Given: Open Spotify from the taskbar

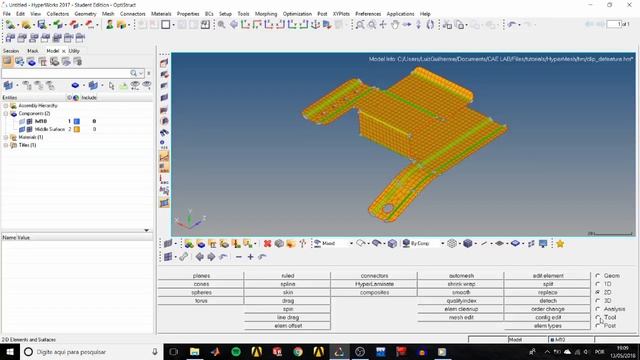Looking at the screenshot, I should (x=236, y=352).
